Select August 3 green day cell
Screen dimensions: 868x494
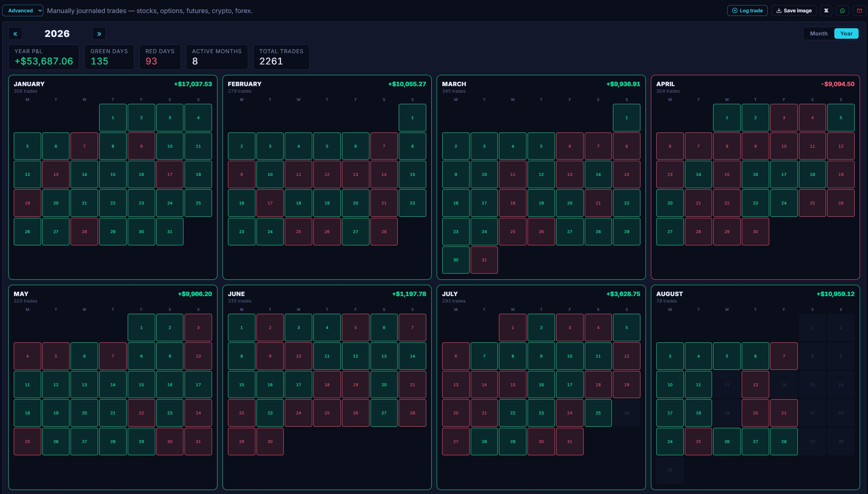[x=670, y=356]
